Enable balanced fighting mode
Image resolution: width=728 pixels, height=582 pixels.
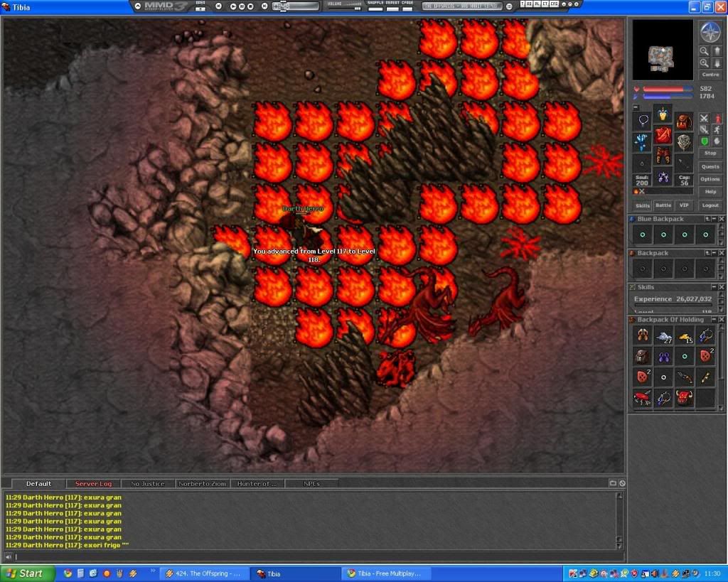(705, 129)
